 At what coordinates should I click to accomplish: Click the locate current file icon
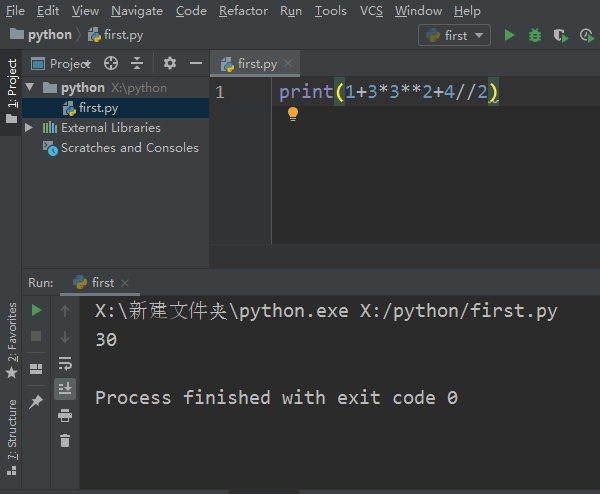click(x=111, y=63)
